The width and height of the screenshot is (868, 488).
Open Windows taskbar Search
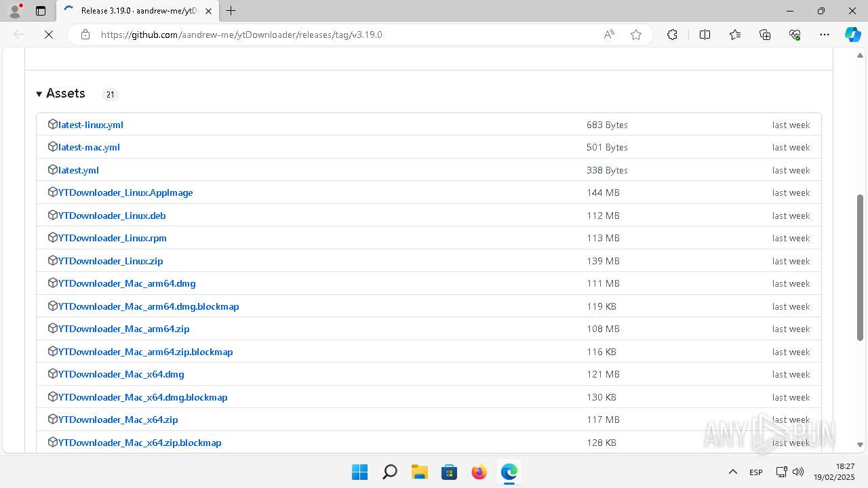coord(389,472)
